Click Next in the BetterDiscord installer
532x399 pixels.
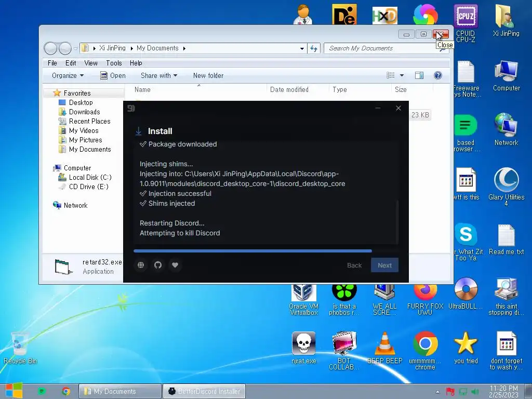click(x=385, y=265)
